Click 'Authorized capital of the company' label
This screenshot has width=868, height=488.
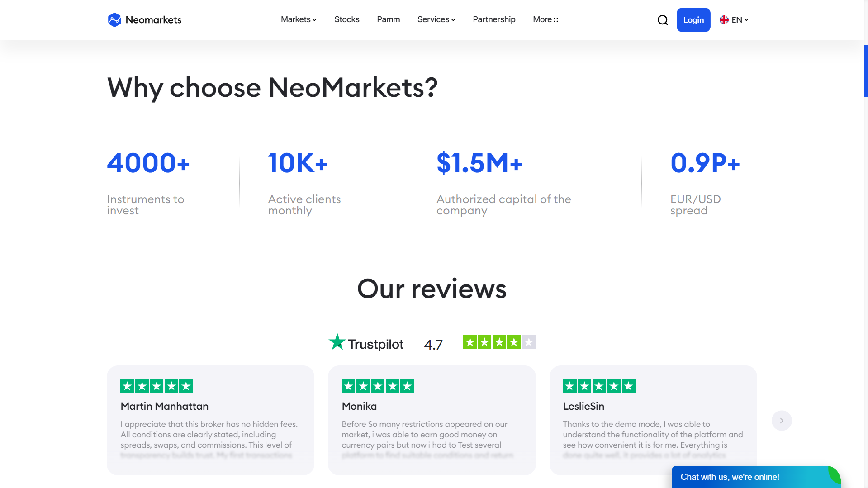click(504, 205)
